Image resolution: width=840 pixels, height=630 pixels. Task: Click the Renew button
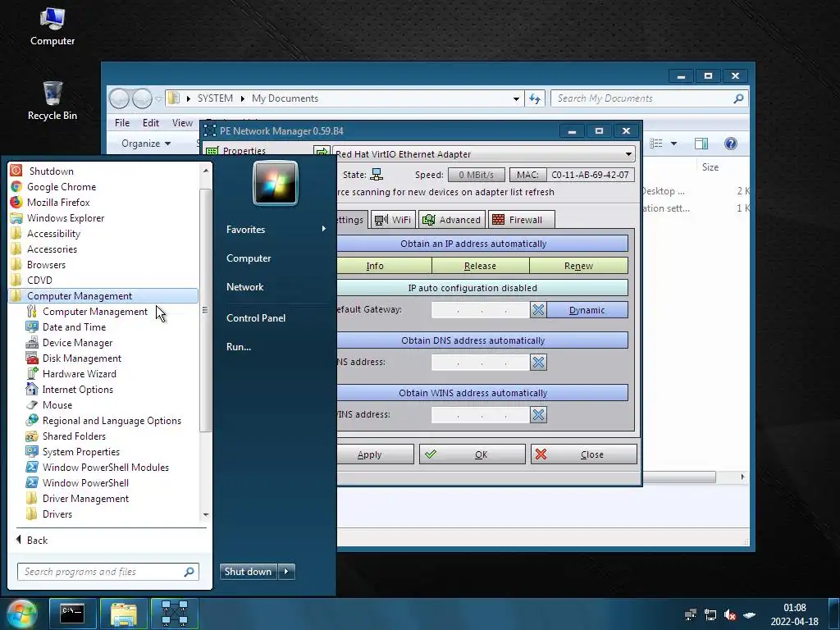(x=578, y=266)
